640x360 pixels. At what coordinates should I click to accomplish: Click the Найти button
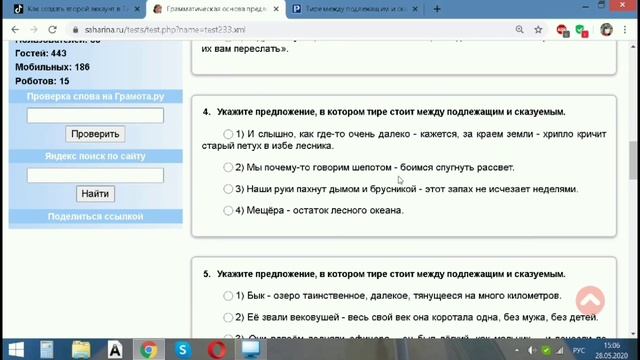pos(95,193)
